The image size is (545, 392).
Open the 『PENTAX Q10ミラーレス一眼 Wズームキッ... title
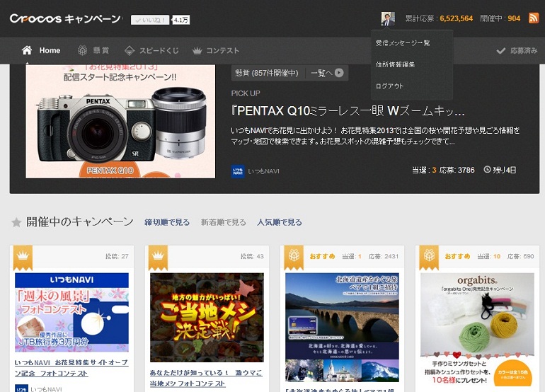[x=348, y=111]
